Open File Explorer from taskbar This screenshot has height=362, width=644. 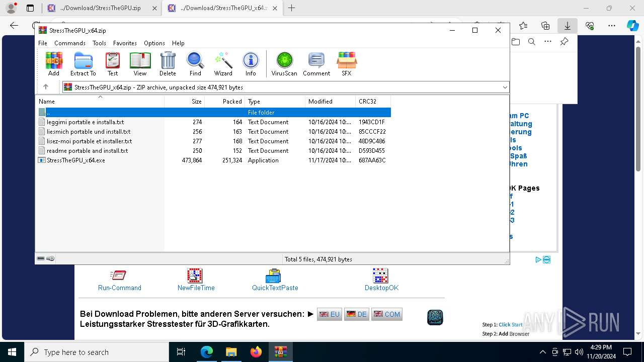pos(231,352)
